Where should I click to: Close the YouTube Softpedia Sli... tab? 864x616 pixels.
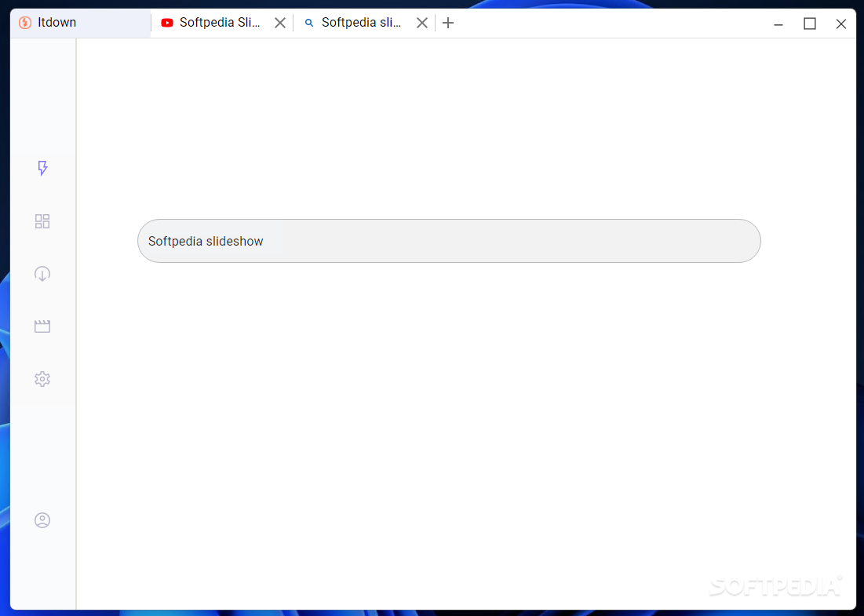(x=280, y=23)
